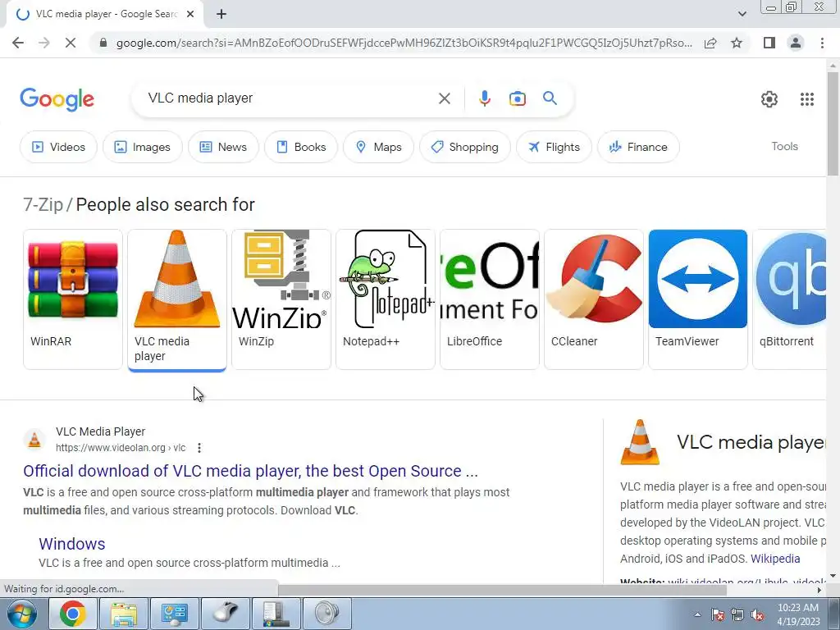Open Google apps grid
Viewport: 840px width, 630px height.
(807, 99)
